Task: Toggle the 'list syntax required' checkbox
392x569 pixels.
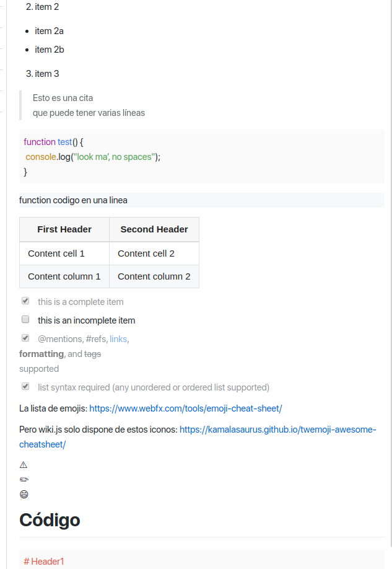Action: click(25, 387)
